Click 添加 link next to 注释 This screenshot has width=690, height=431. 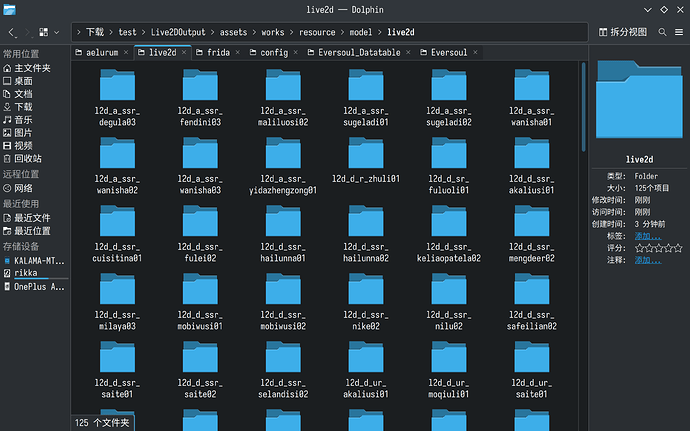click(x=647, y=260)
